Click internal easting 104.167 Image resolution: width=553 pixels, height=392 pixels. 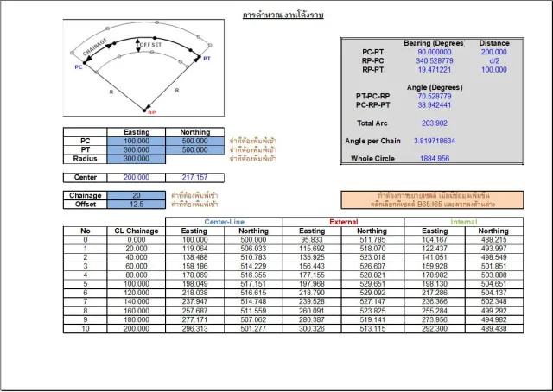point(435,240)
